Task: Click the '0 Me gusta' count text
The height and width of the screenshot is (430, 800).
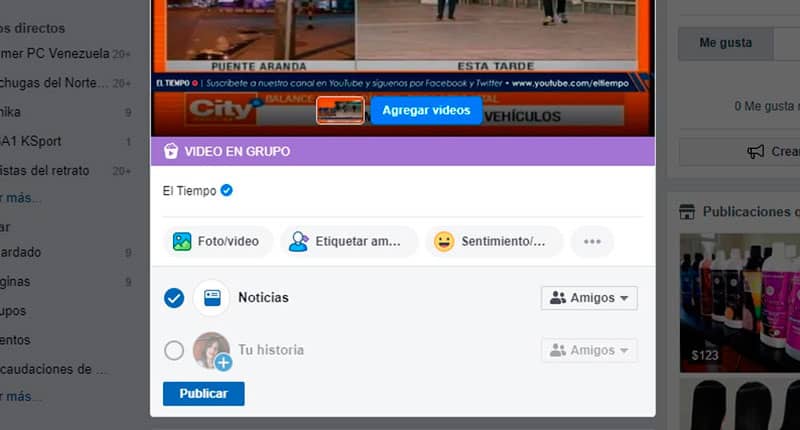Action: click(766, 106)
